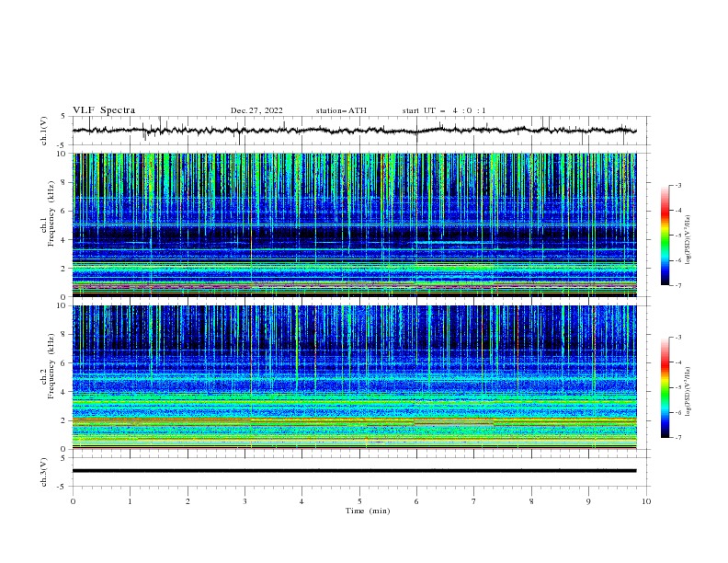Click the upper colorbar beside ch.1 spectrogram
The width and height of the screenshot is (728, 563).
(665, 236)
